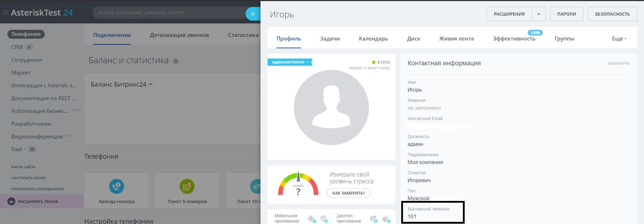Download the Windows desktop app

(374, 219)
